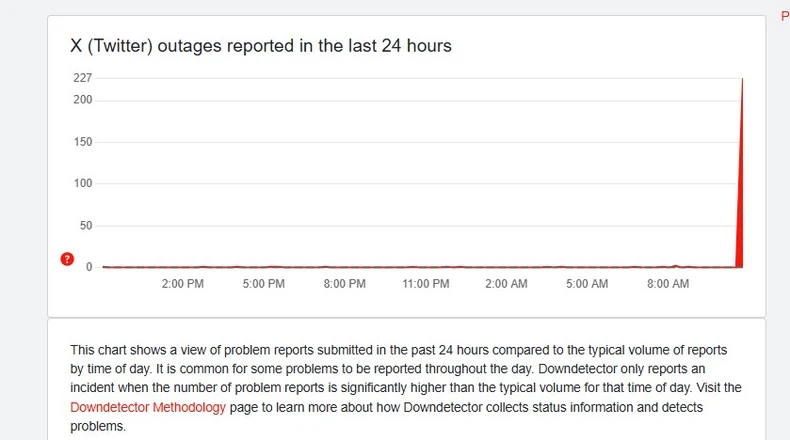The width and height of the screenshot is (790, 440).
Task: Click the 50 y-axis label
Action: [86, 226]
